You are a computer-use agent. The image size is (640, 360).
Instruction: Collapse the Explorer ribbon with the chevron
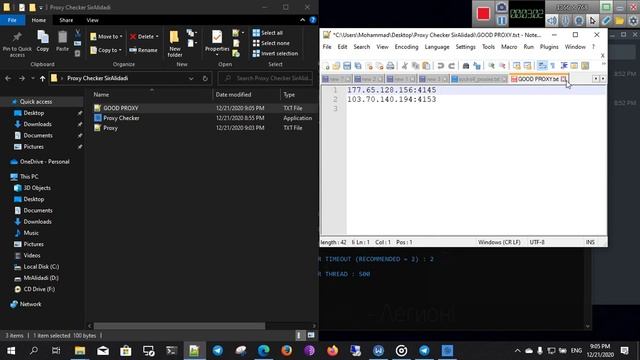tap(302, 20)
